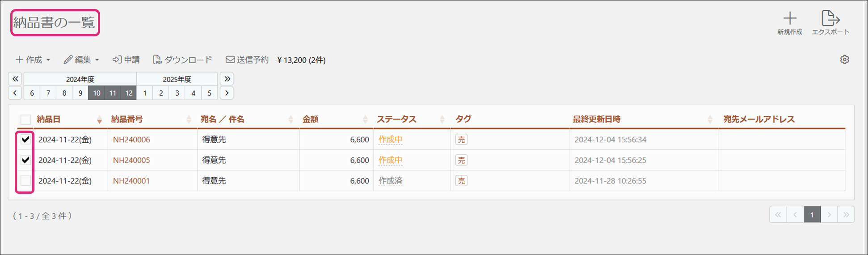
Task: Click the ダウンロード PDF icon
Action: coord(157,59)
